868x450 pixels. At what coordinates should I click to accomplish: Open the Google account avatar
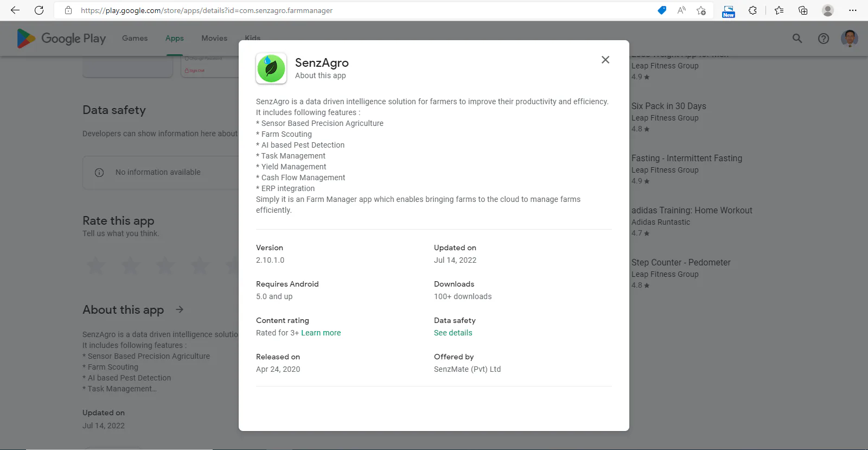pyautogui.click(x=850, y=39)
